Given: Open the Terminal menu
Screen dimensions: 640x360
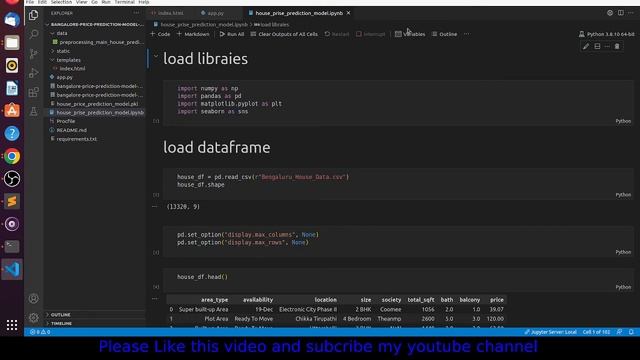Looking at the screenshot, I should tap(124, 2).
